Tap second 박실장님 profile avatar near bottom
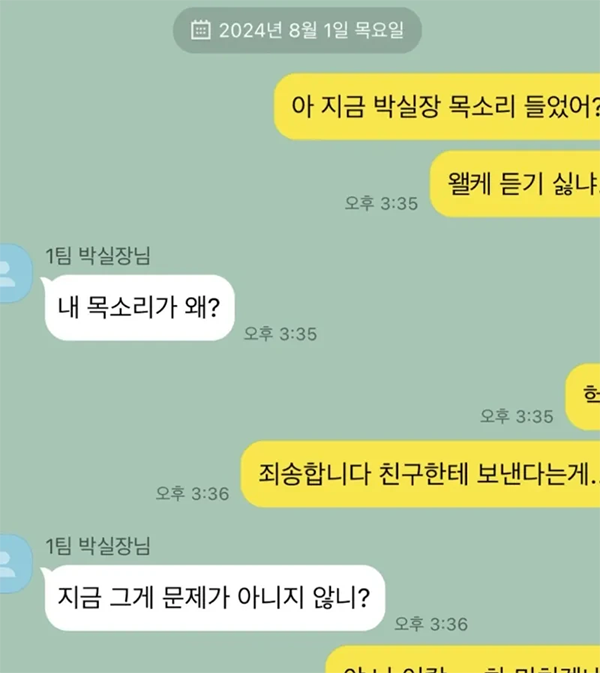The width and height of the screenshot is (600, 673). coord(15,564)
